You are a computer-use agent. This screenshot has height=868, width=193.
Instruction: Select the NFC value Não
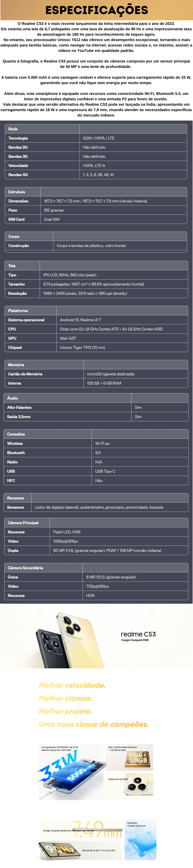[x=99, y=480]
